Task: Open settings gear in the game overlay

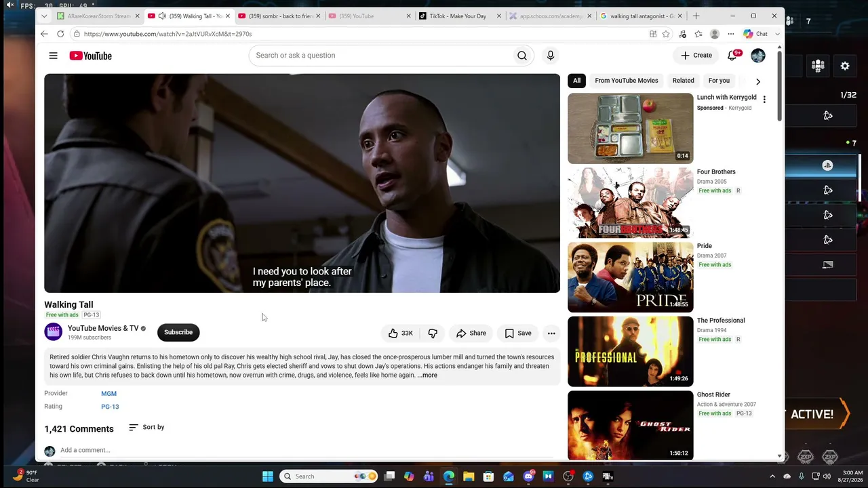Action: [x=845, y=66]
